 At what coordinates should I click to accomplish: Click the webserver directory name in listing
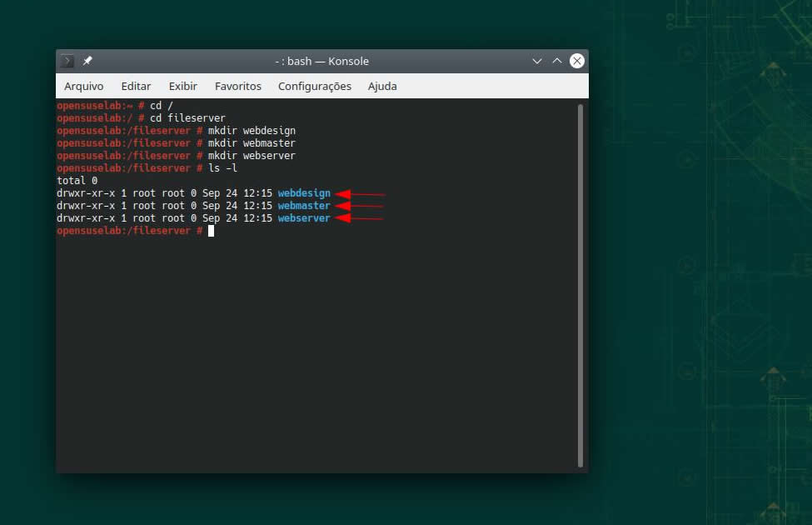coord(304,218)
